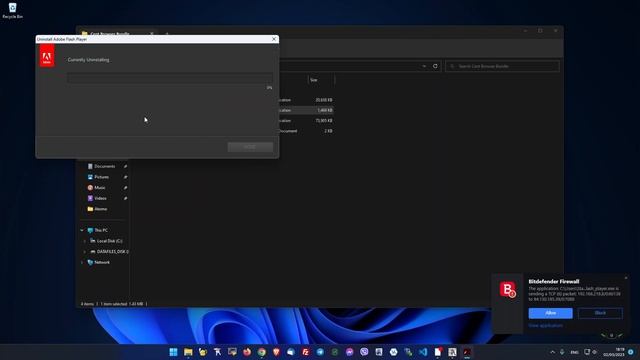Viewport: 640px width, 360px height.
Task: Expand the Network tree node
Action: coord(82,262)
